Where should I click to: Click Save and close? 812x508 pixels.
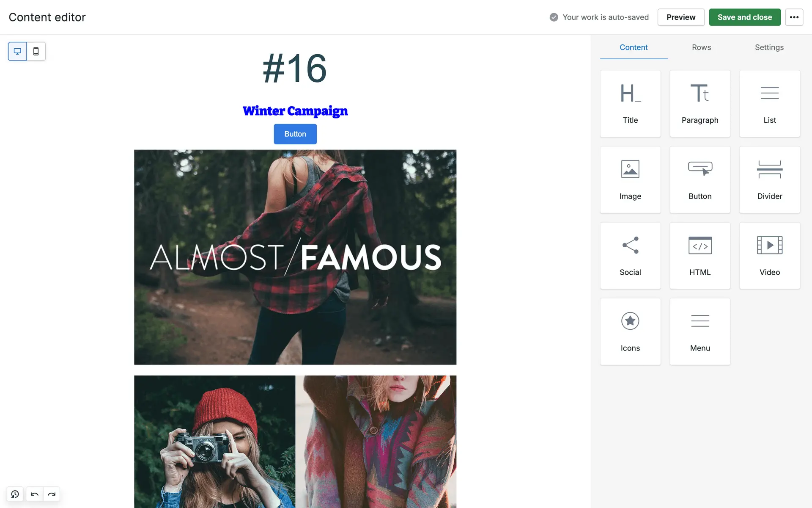coord(744,17)
